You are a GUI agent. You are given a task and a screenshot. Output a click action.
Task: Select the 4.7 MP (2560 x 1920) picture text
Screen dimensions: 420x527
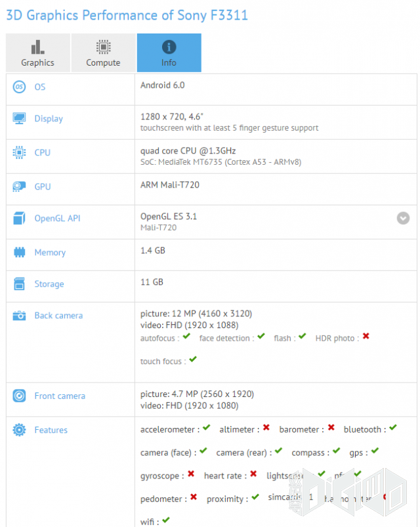[x=198, y=394]
